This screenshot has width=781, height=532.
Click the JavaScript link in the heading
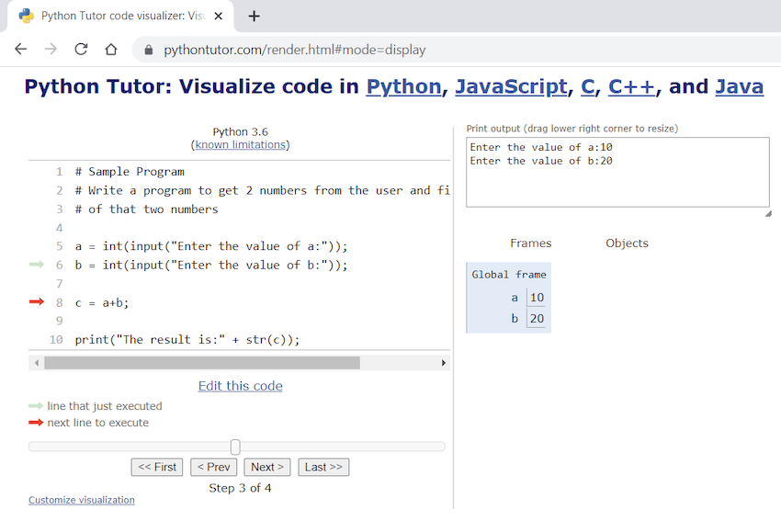511,86
